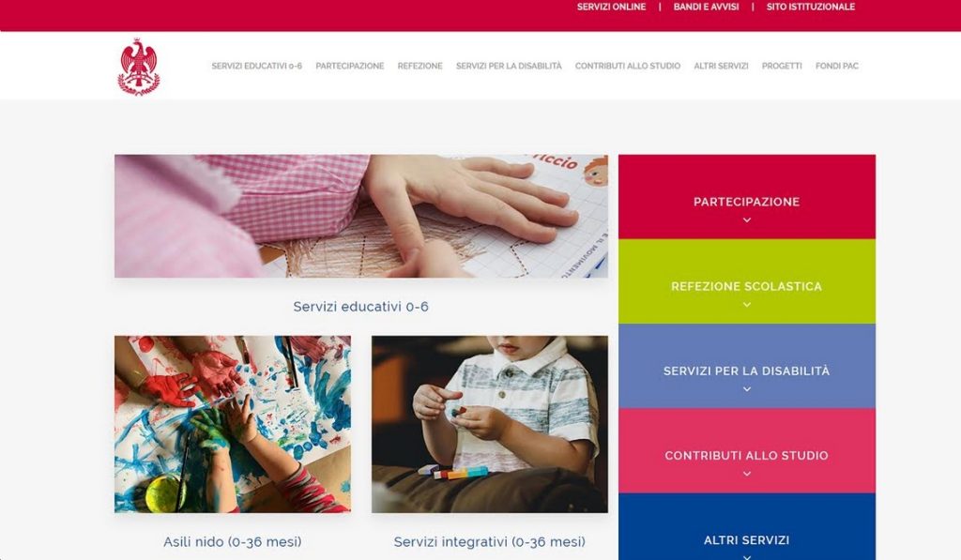Click the child's hand drawing banner image
This screenshot has width=961, height=560.
click(361, 217)
